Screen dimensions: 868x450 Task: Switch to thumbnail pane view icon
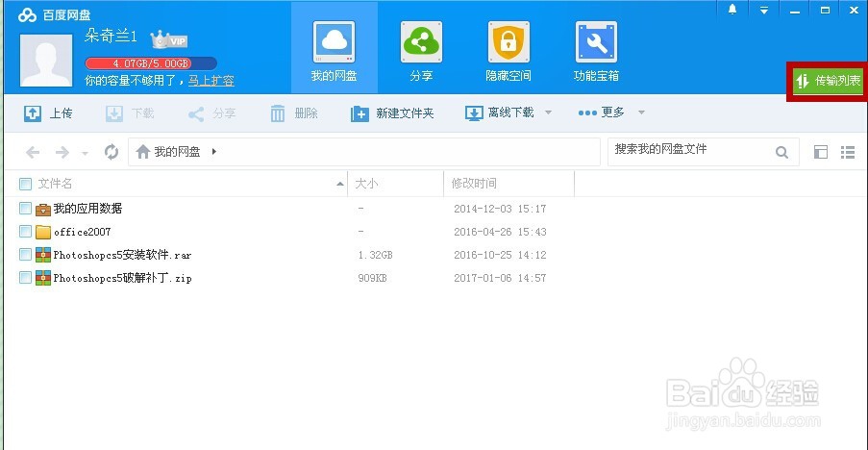tap(820, 152)
